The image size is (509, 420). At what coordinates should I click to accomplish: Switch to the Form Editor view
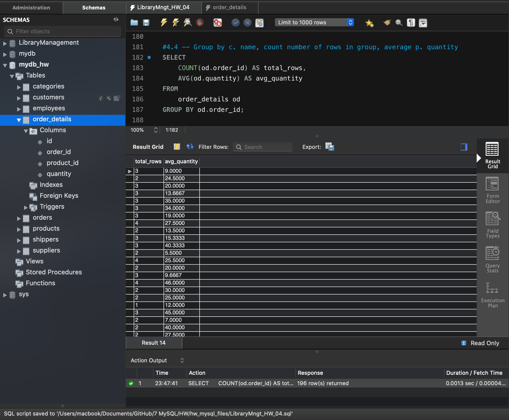pyautogui.click(x=492, y=191)
